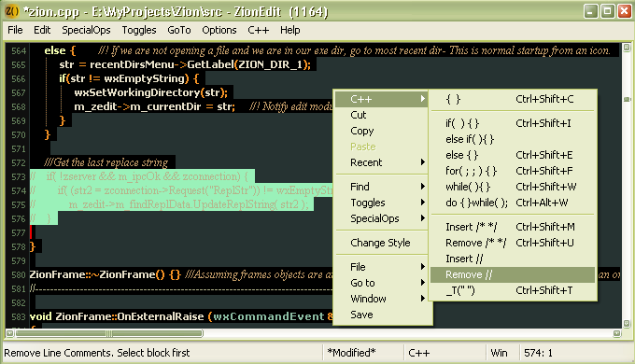Choose Cut in the context menu
The width and height of the screenshot is (635, 364).
[x=382, y=115]
